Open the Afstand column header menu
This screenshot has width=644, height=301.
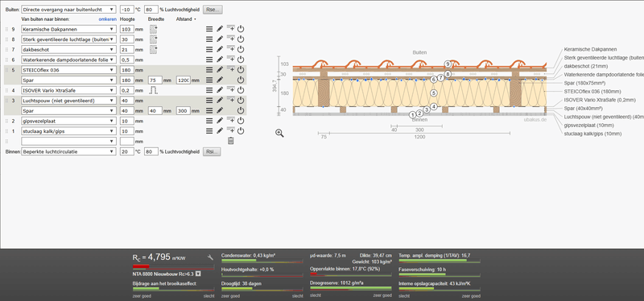point(186,19)
